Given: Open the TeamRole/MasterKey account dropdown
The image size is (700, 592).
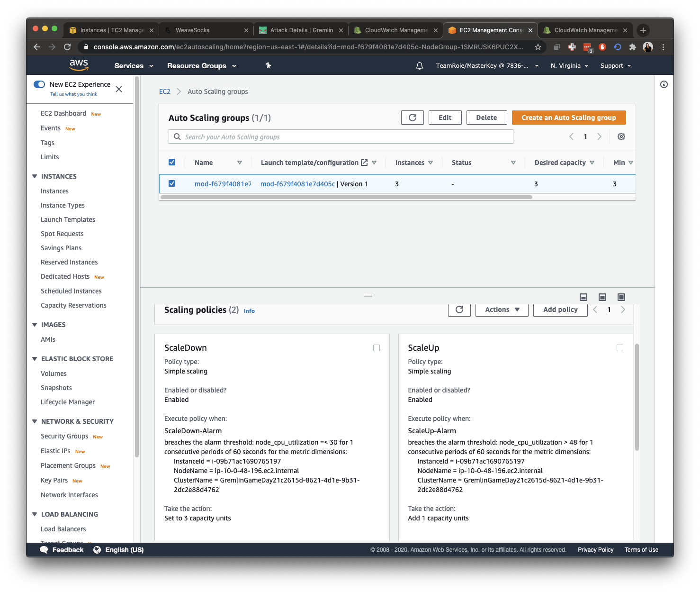Looking at the screenshot, I should click(487, 66).
